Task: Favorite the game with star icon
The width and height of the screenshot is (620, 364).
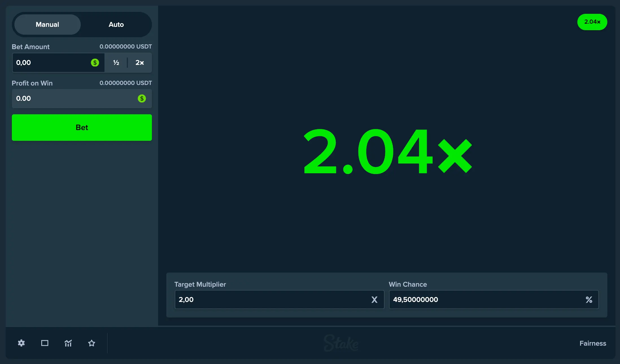Action: (x=91, y=343)
